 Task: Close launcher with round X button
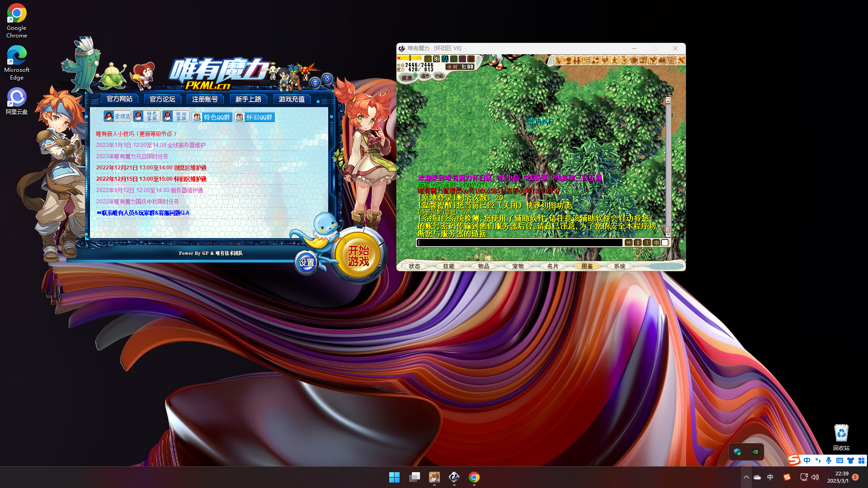pyautogui.click(x=327, y=79)
